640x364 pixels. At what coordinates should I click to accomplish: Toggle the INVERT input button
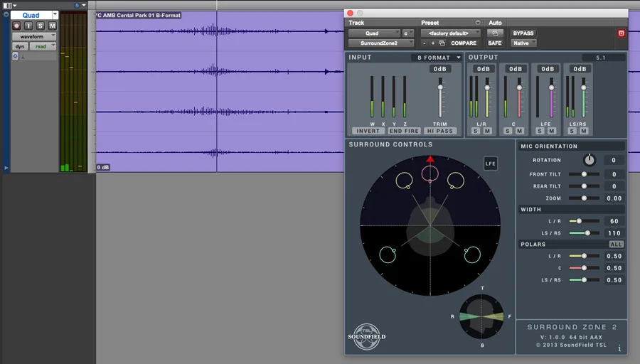coord(368,131)
